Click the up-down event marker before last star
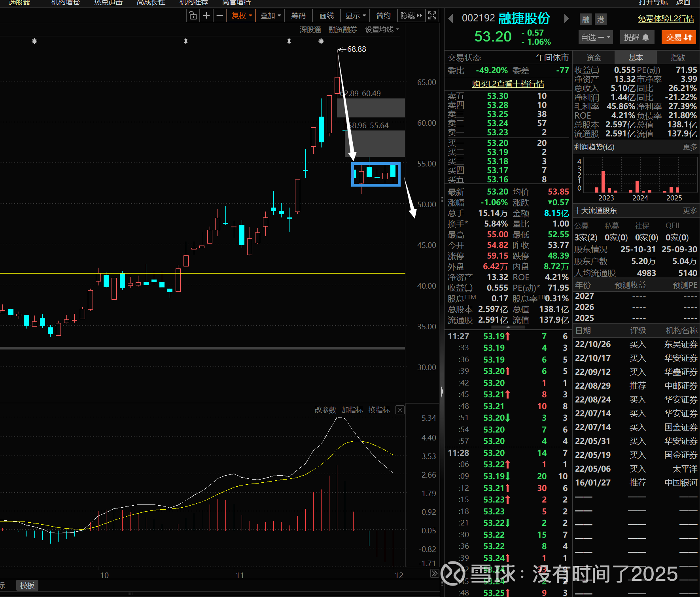Image resolution: width=700 pixels, height=597 pixels. (x=289, y=41)
